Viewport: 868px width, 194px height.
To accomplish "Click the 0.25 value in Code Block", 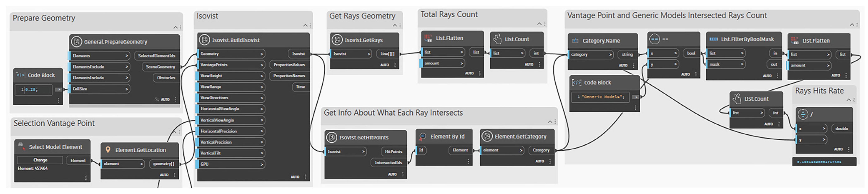I will 33,90.
